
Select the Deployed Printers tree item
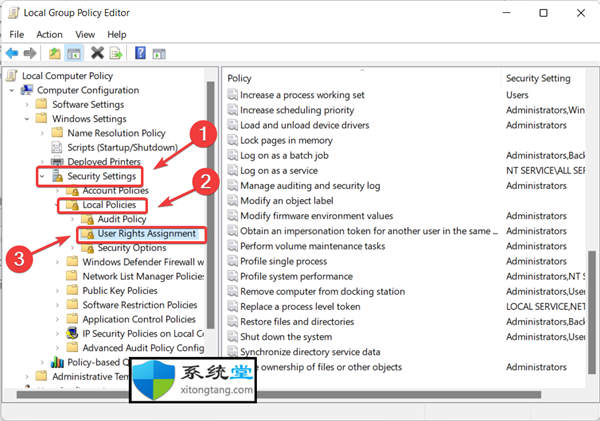click(x=104, y=162)
